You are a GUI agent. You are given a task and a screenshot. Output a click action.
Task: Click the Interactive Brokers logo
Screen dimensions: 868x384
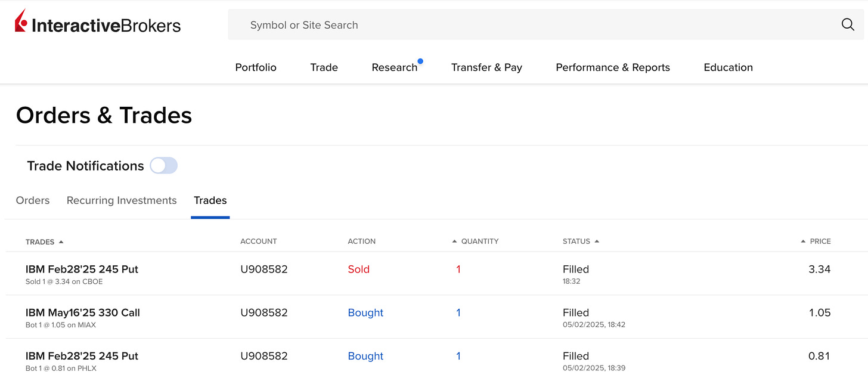(x=98, y=23)
